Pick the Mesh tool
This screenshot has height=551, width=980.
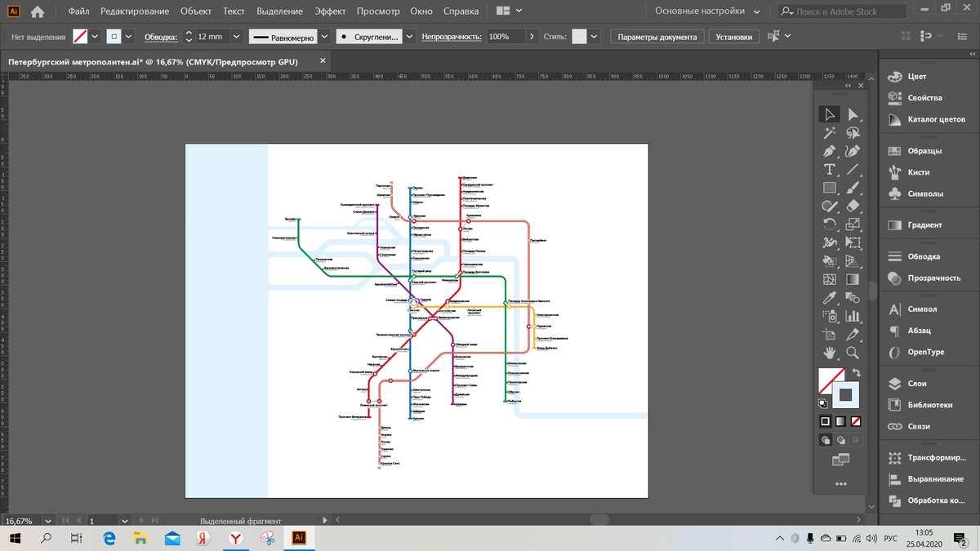click(x=830, y=279)
